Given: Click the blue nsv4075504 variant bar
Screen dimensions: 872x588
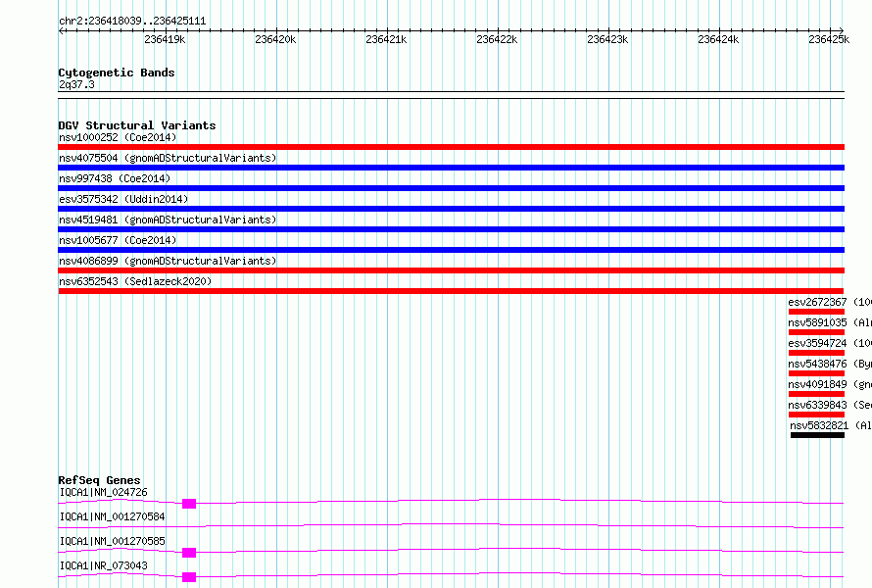Looking at the screenshot, I should tap(451, 168).
